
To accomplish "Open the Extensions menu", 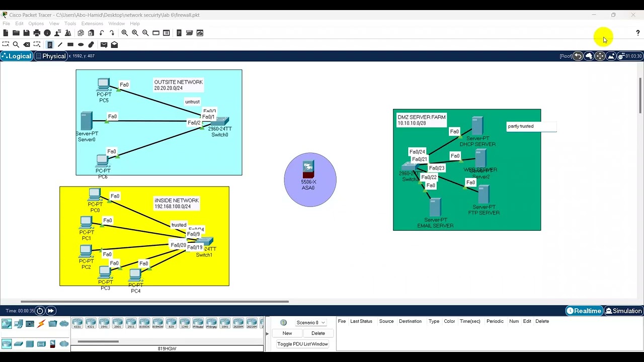I will (92, 24).
